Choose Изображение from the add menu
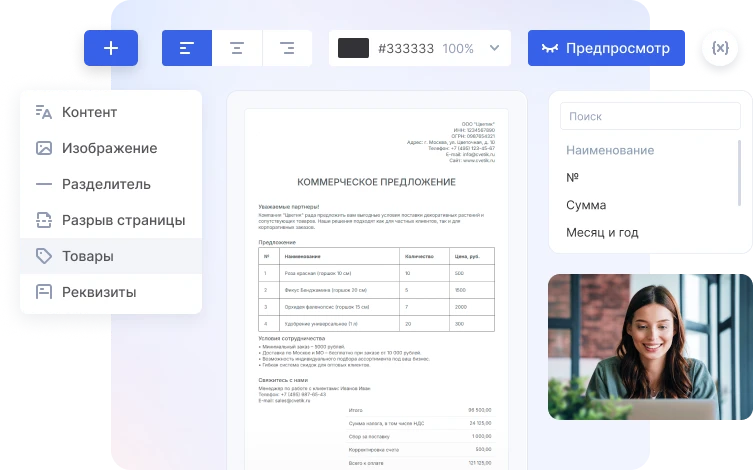This screenshot has width=753, height=470. tap(110, 148)
